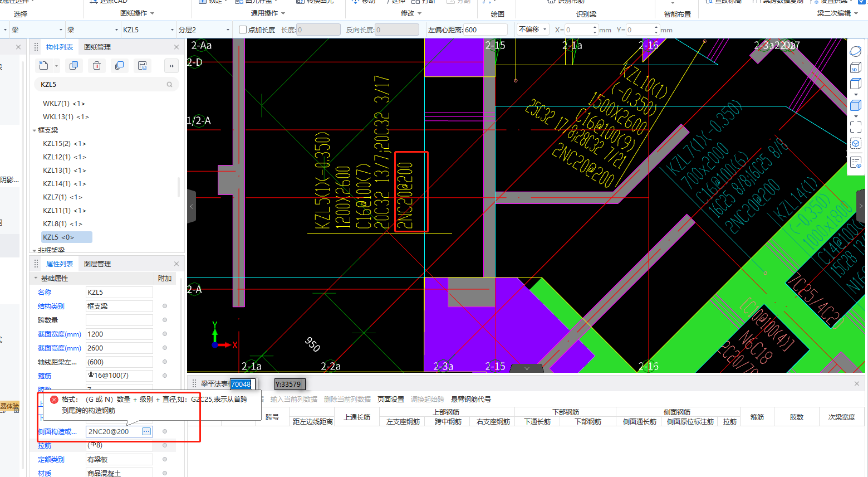Select KZL13(1) in component tree
The height and width of the screenshot is (477, 868).
click(65, 170)
